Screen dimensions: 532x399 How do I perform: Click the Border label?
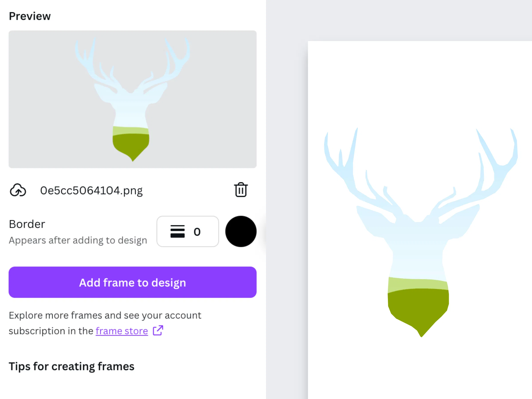(x=27, y=224)
